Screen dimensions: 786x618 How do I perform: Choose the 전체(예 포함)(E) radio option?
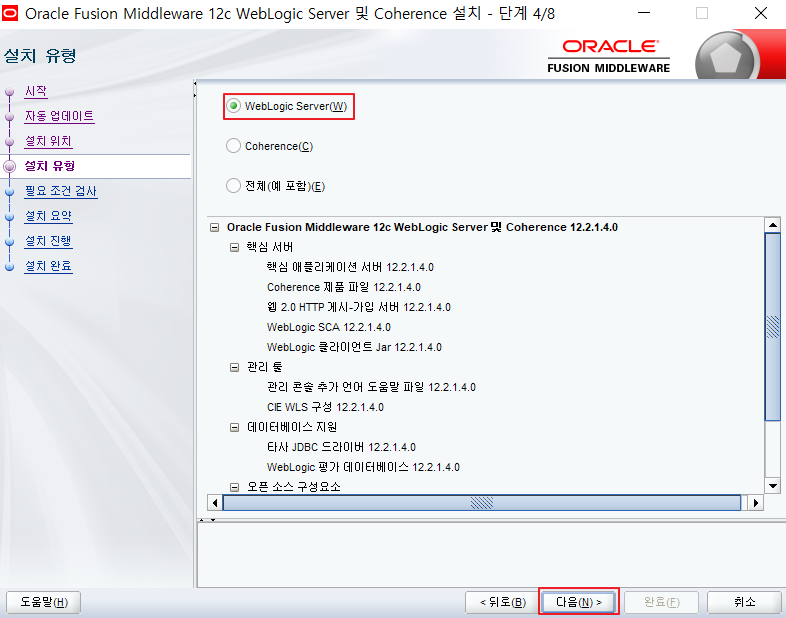(x=234, y=186)
